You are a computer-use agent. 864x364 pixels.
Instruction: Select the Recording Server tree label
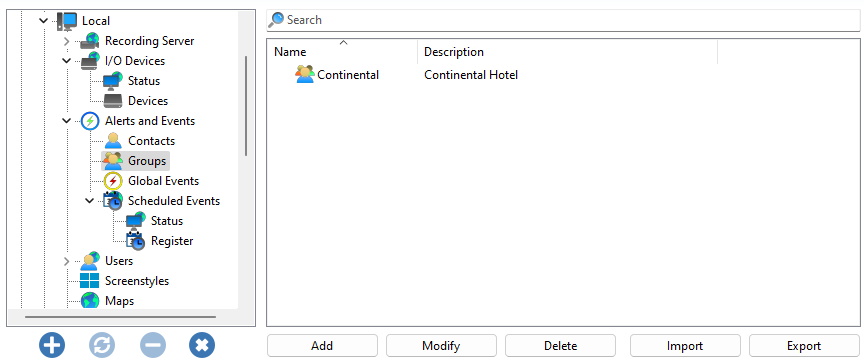[150, 41]
